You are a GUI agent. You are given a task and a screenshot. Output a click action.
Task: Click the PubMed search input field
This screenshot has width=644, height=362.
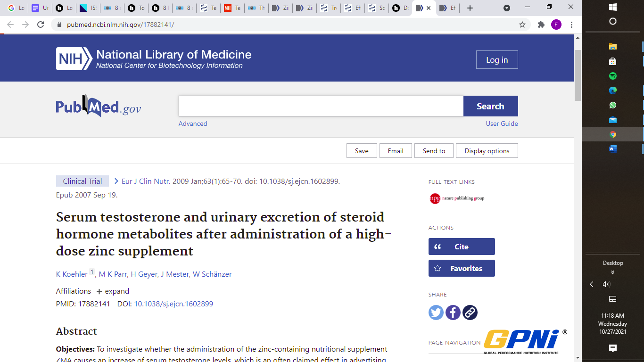[321, 106]
